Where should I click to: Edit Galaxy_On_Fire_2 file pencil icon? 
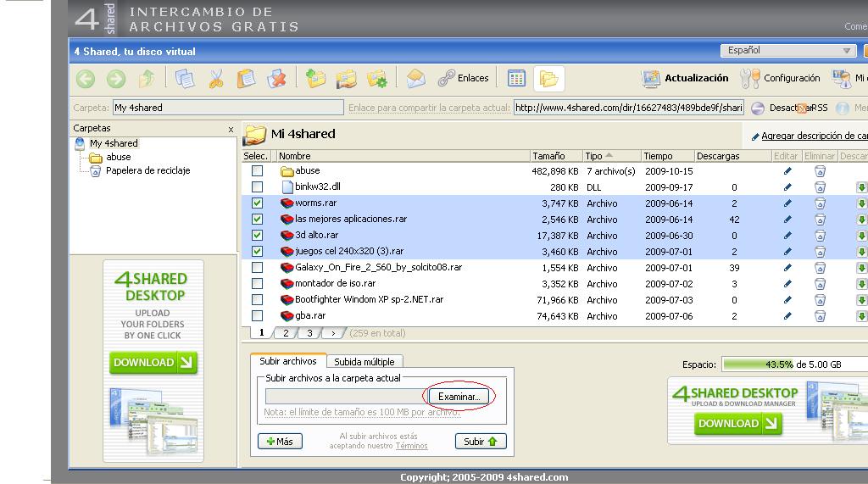click(787, 268)
